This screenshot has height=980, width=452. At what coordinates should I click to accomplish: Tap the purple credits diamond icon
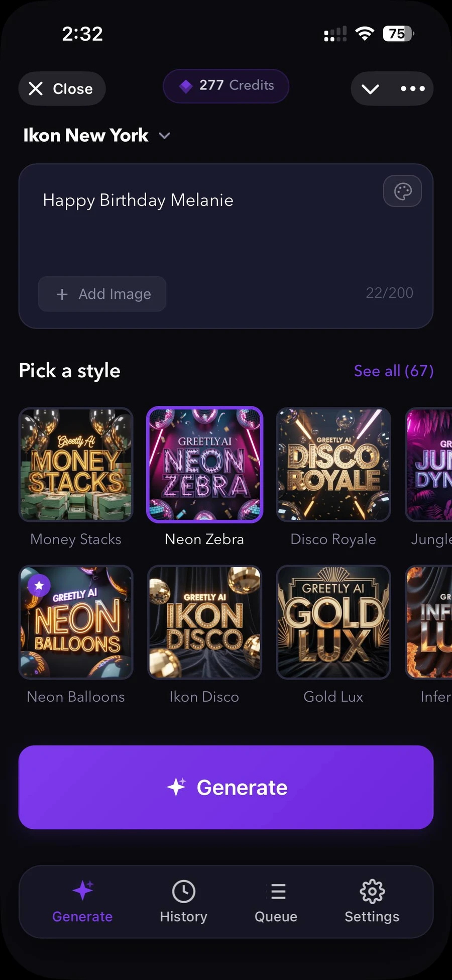186,86
